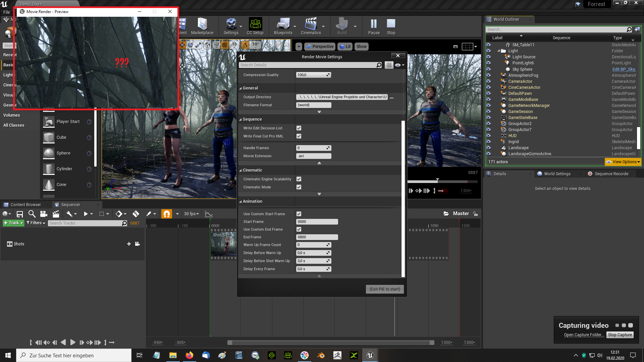This screenshot has width=644, height=362.
Task: Toggle viewport grid snapping icon
Action: click(225, 45)
